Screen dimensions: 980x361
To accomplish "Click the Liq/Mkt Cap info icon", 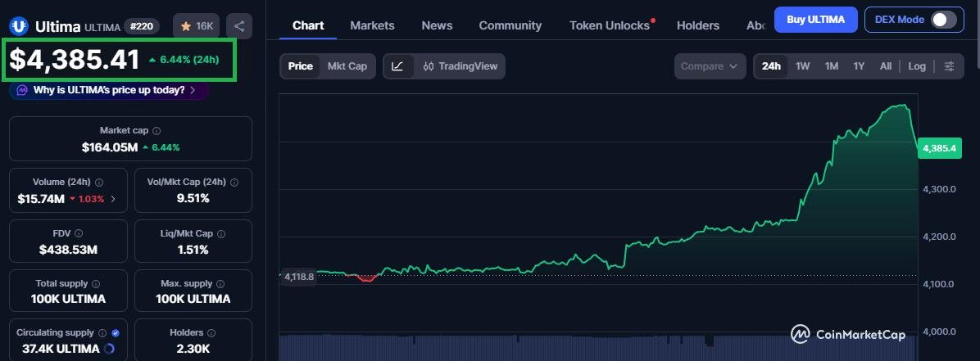I will [x=220, y=233].
